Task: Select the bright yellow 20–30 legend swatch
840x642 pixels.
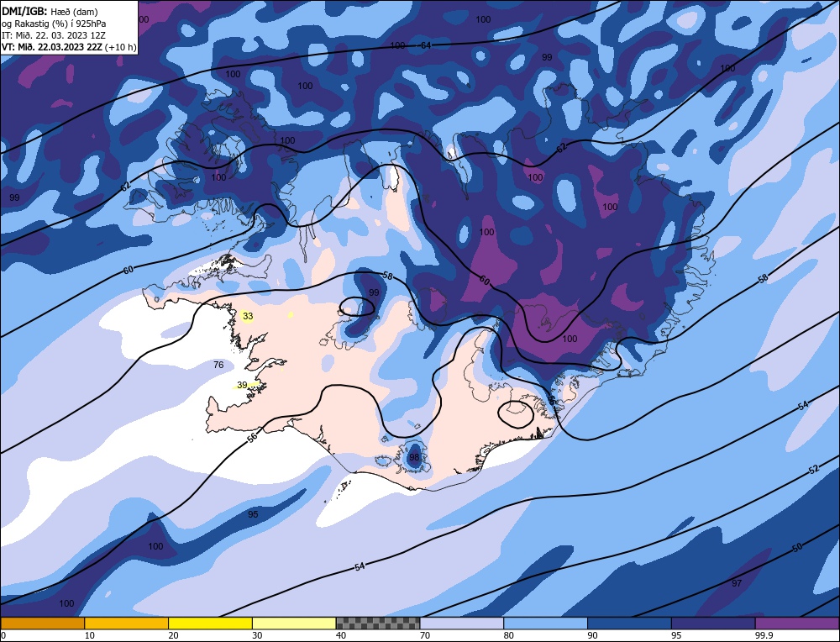Action: click(x=210, y=623)
